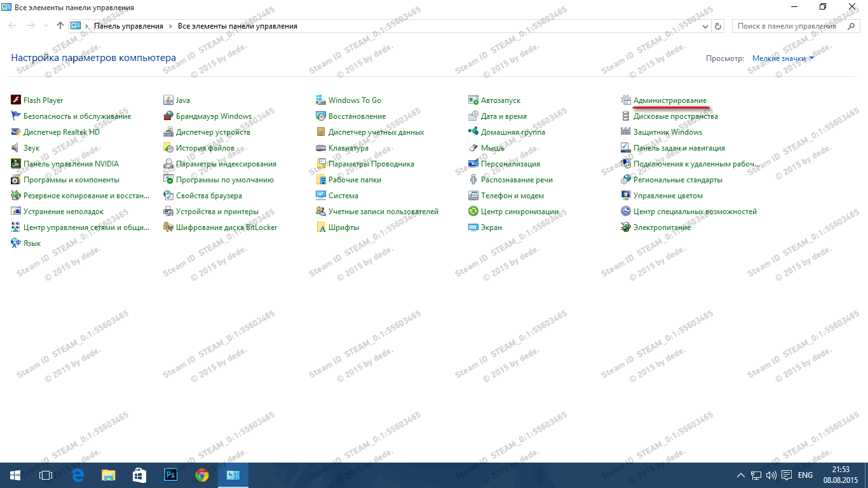Image resolution: width=868 pixels, height=488 pixels.
Task: Open the Windows Start menu
Action: [x=15, y=475]
